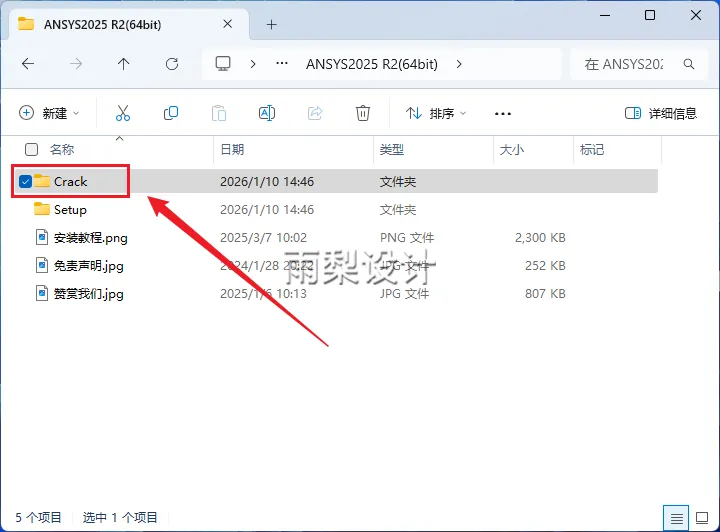Click the Crack folder name
Screen dimensions: 720x532
pos(70,181)
